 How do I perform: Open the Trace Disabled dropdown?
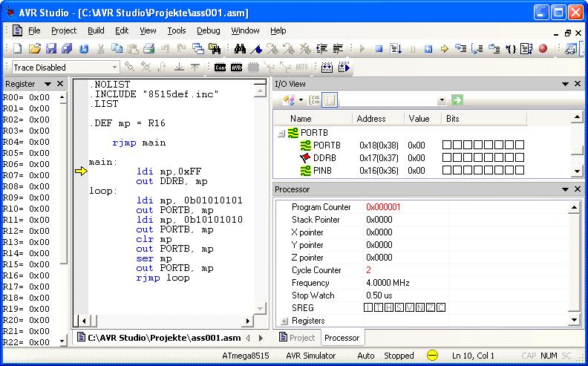point(114,68)
